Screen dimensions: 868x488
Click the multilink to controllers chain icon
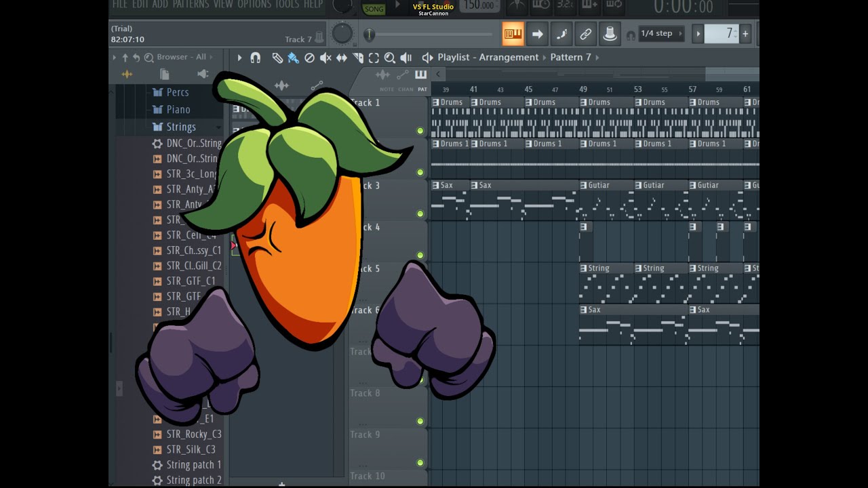pos(585,34)
